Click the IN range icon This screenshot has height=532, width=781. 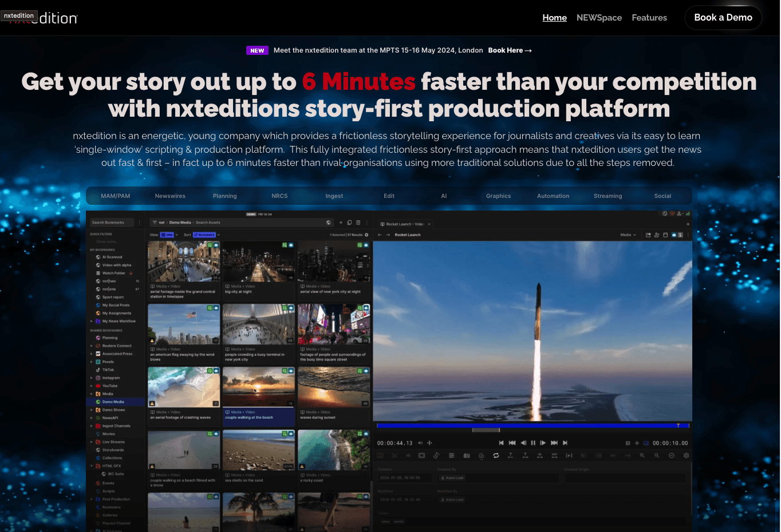pyautogui.click(x=539, y=456)
